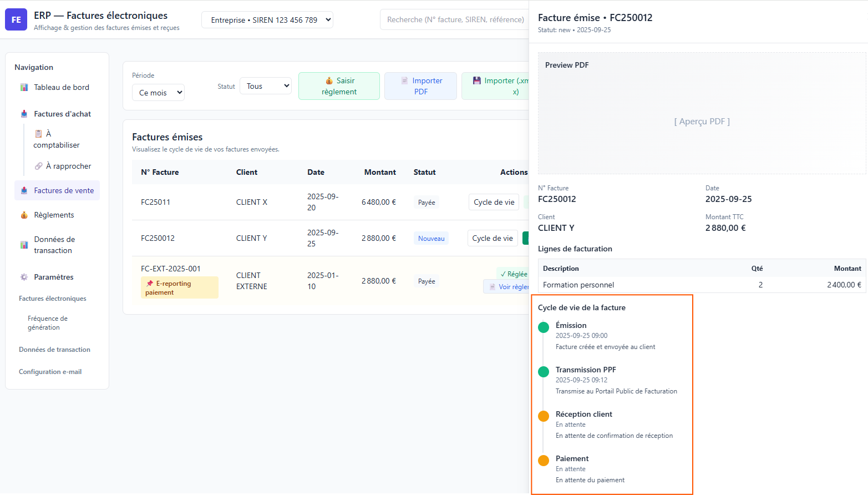
Task: Click the Nouveau status badge
Action: click(x=432, y=239)
